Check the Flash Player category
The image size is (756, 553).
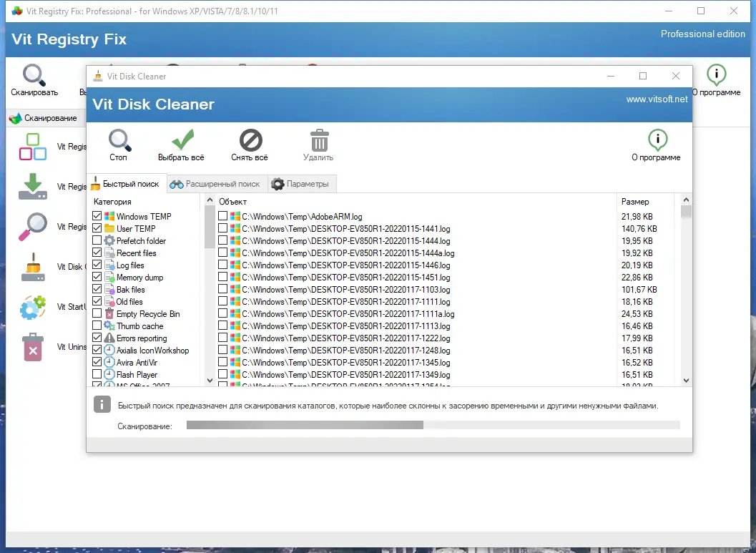97,374
